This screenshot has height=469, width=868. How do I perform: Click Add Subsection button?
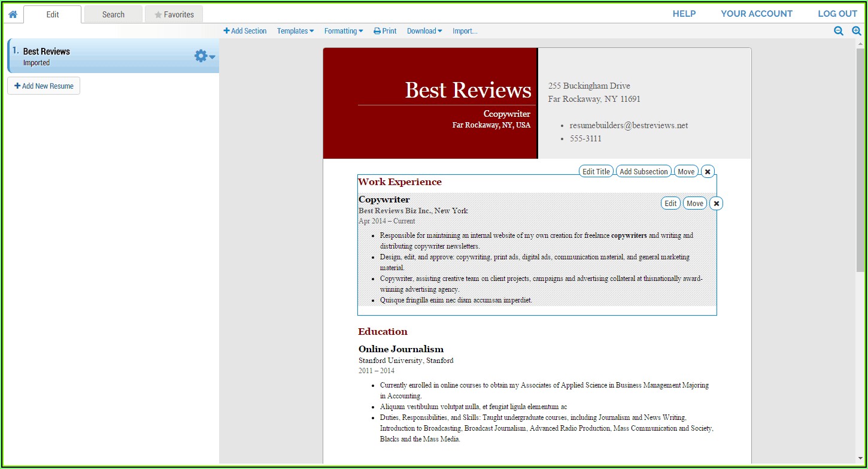[x=644, y=172]
